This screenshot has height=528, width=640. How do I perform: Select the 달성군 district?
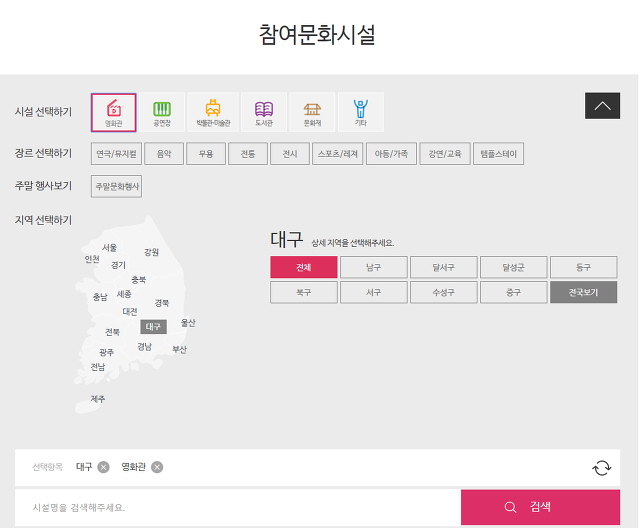[x=513, y=267]
